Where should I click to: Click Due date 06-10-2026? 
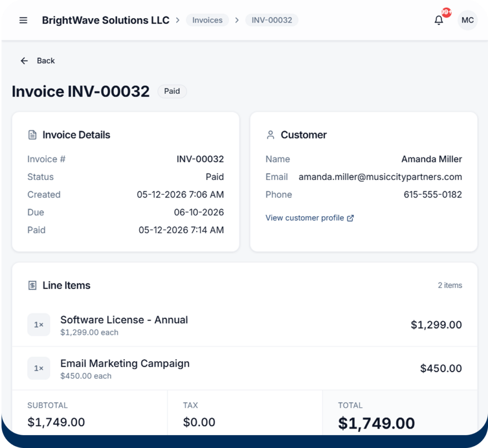(x=199, y=213)
